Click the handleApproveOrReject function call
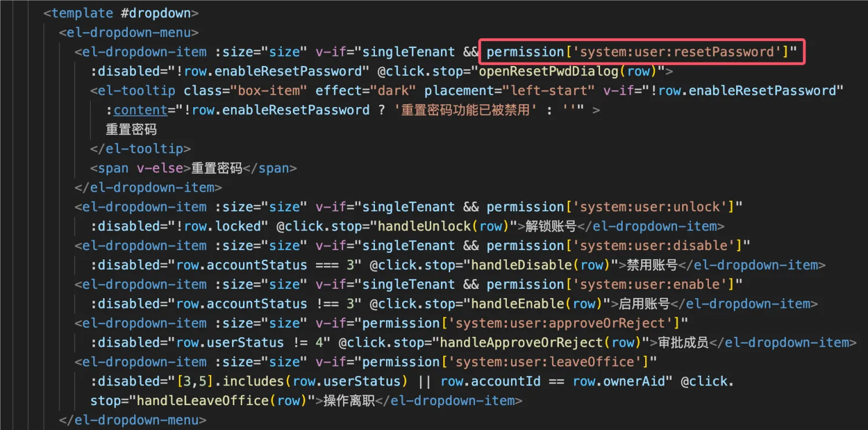Viewport: 868px width, 430px height. coord(540,343)
